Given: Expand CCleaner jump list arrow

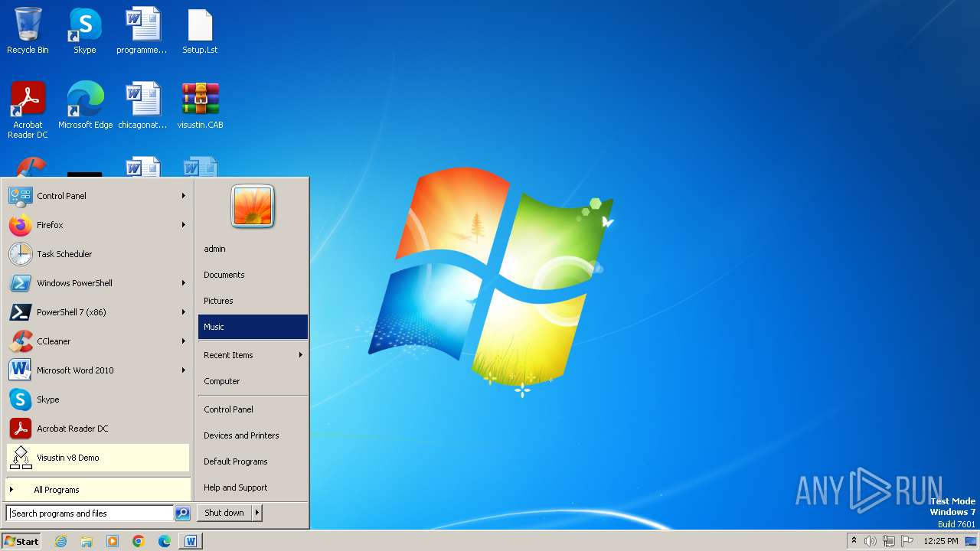Looking at the screenshot, I should tap(184, 341).
